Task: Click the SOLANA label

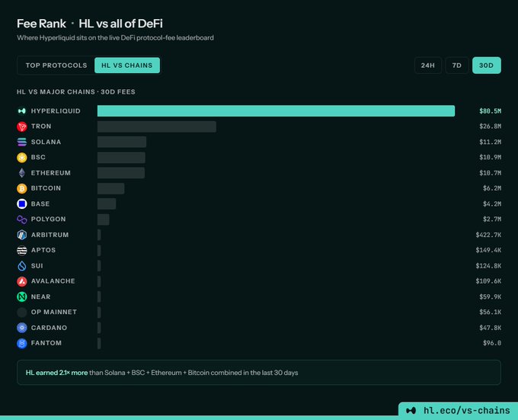Action: point(46,142)
